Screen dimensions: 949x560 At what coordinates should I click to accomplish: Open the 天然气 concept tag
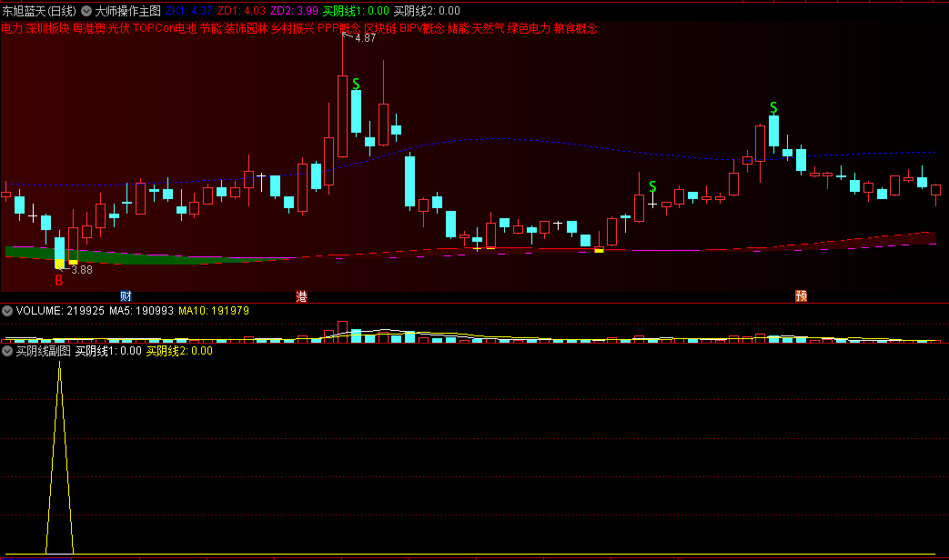click(x=488, y=28)
